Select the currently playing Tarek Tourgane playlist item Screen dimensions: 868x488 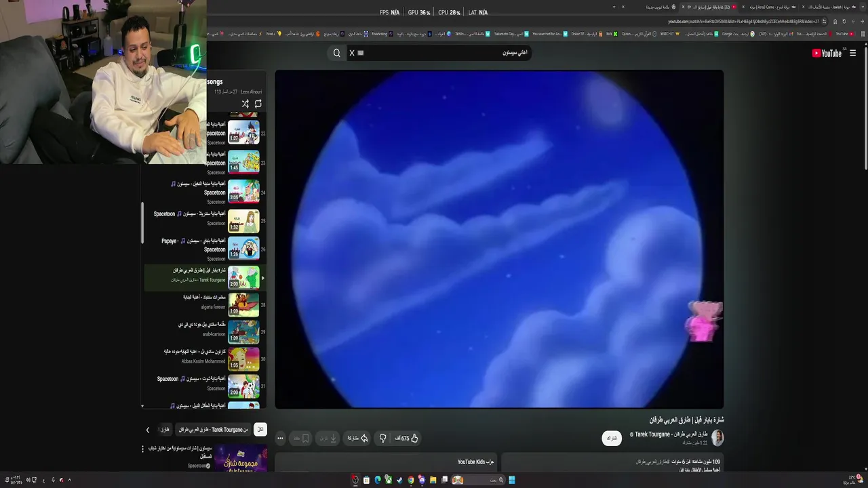[x=205, y=277]
